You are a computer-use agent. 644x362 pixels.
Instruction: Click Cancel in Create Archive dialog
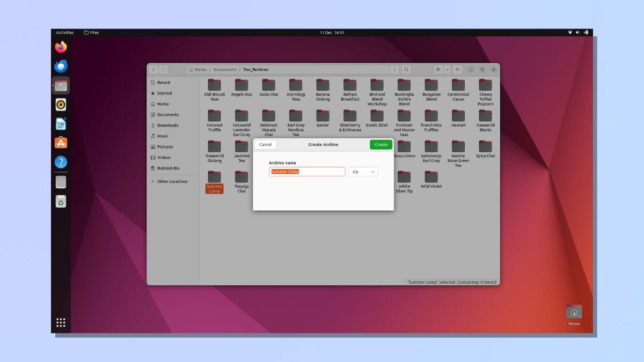click(266, 144)
